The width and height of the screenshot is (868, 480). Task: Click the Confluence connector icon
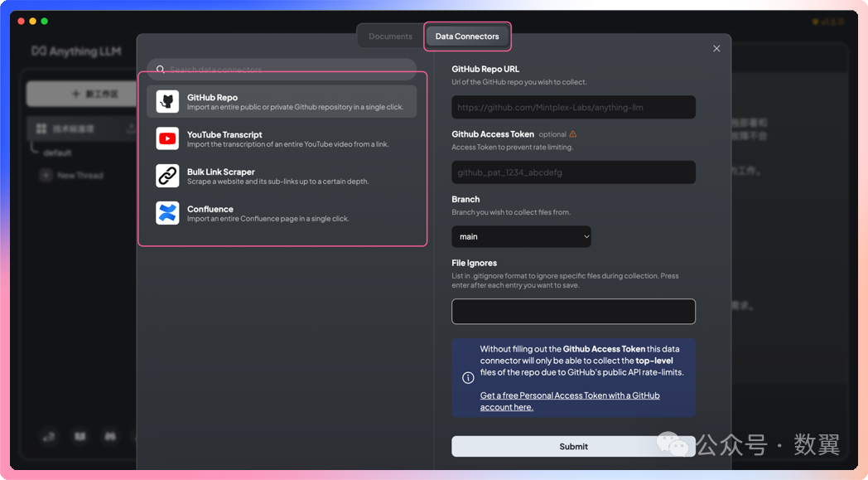(167, 213)
